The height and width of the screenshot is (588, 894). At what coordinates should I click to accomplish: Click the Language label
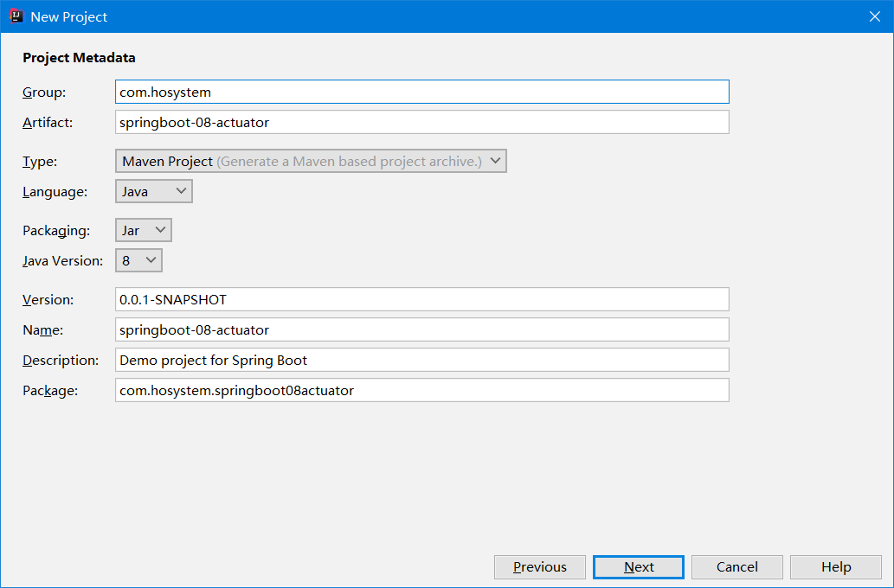(55, 192)
